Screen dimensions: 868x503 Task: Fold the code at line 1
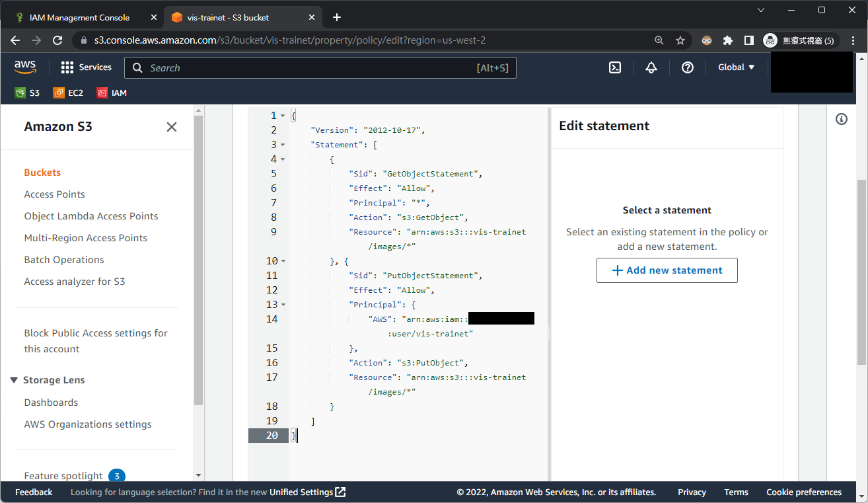283,116
